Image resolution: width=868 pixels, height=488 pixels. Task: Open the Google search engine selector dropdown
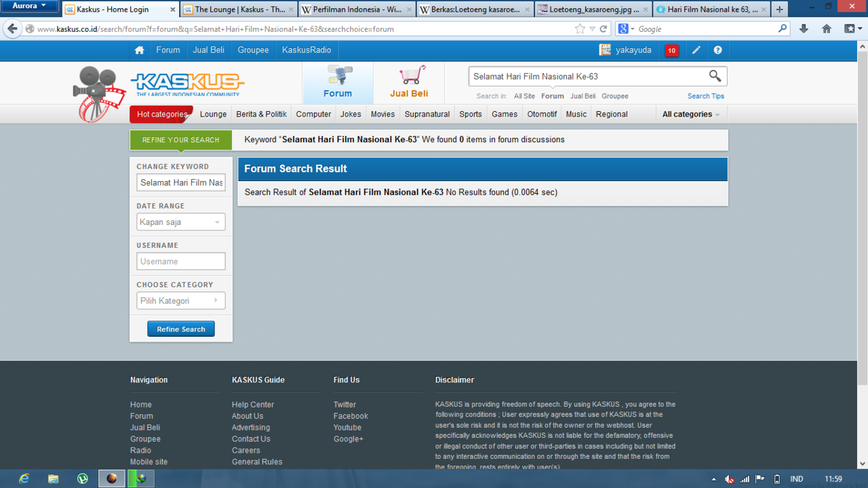pyautogui.click(x=627, y=29)
